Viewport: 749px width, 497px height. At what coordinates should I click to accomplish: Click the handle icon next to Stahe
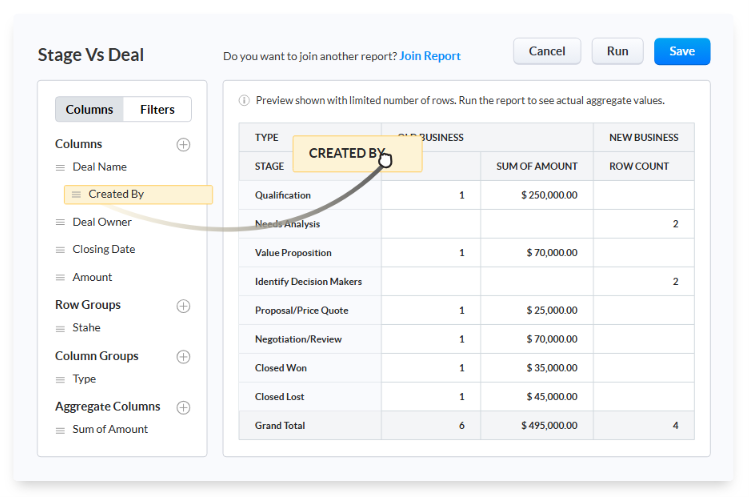coord(60,328)
